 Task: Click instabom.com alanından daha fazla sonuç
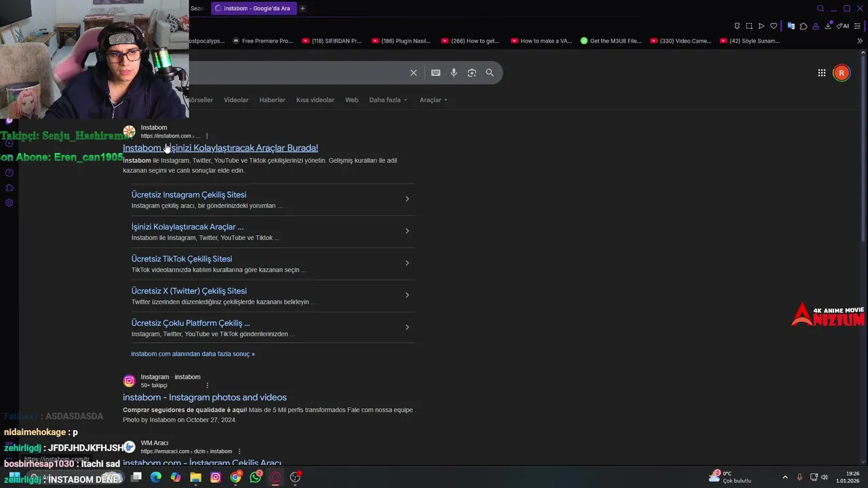coord(193,354)
